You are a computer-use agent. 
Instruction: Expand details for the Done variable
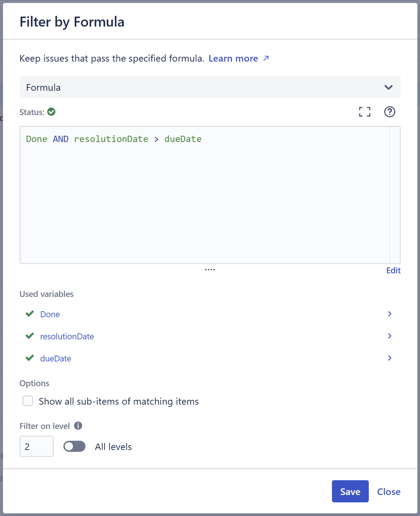[x=389, y=314]
